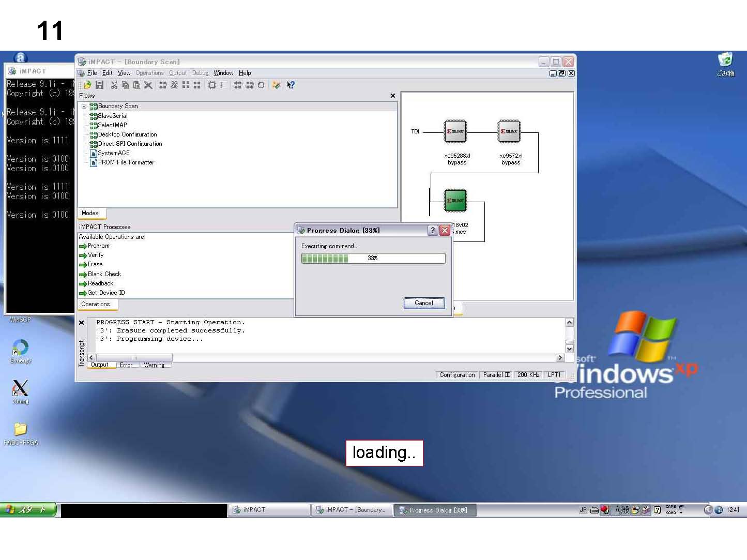The height and width of the screenshot is (560, 747).
Task: Switch to the iMPACT console taskbar button
Action: 269,510
